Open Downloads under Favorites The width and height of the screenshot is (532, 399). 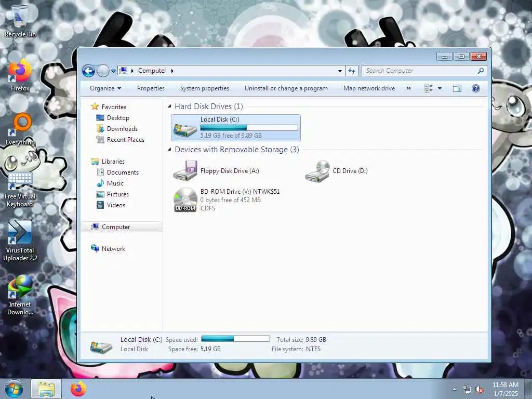(122, 129)
